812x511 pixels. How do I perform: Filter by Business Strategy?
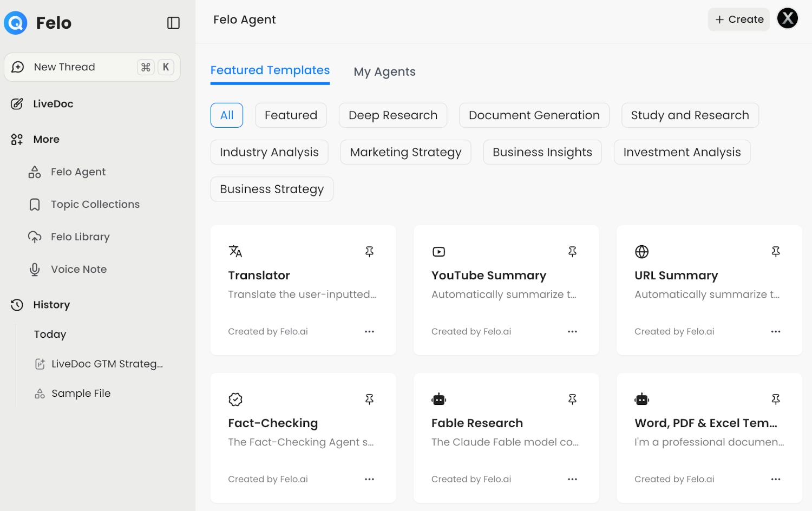(272, 189)
